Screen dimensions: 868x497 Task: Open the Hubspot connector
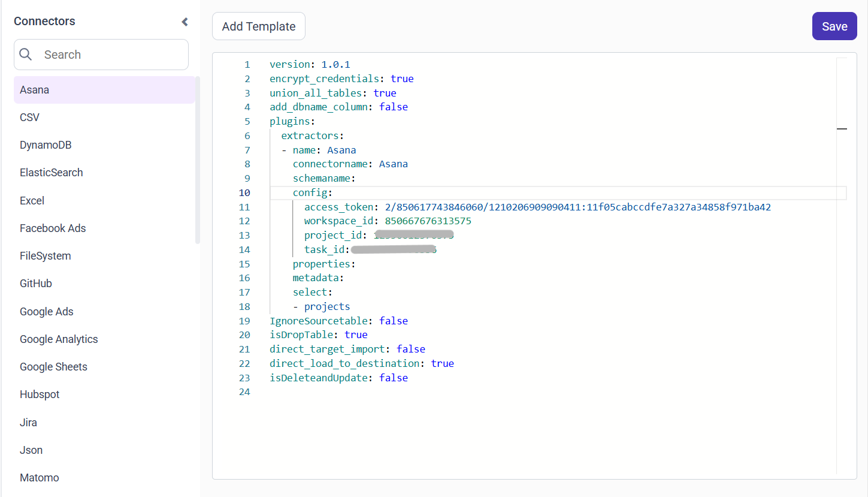click(40, 394)
